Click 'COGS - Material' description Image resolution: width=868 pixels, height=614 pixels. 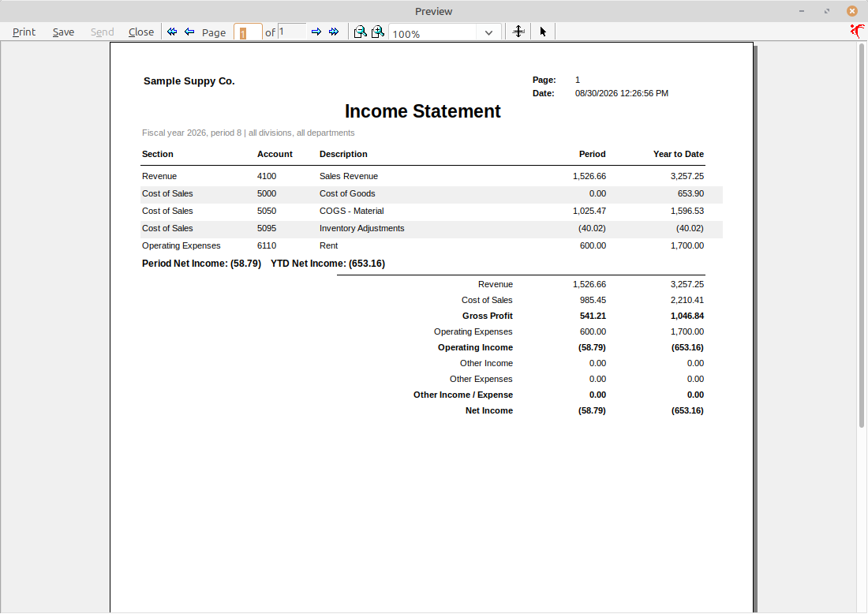tap(351, 211)
